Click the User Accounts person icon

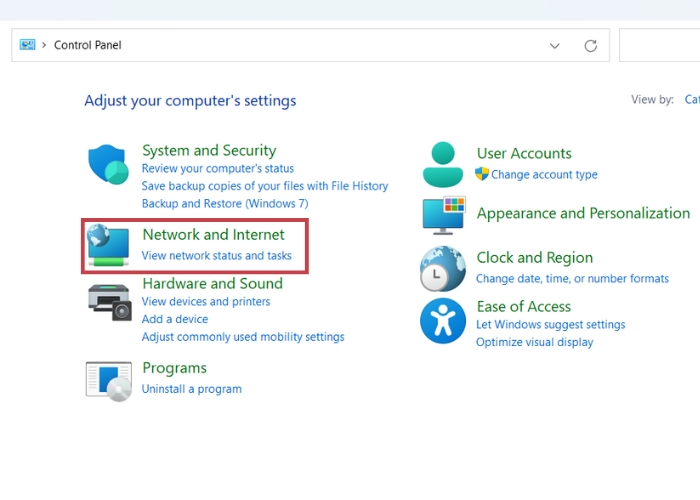click(442, 165)
